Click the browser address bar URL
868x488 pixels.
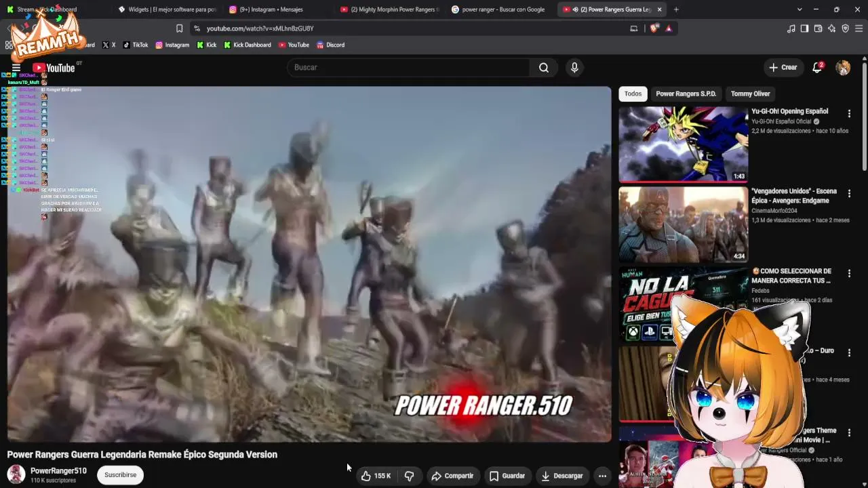coord(260,28)
